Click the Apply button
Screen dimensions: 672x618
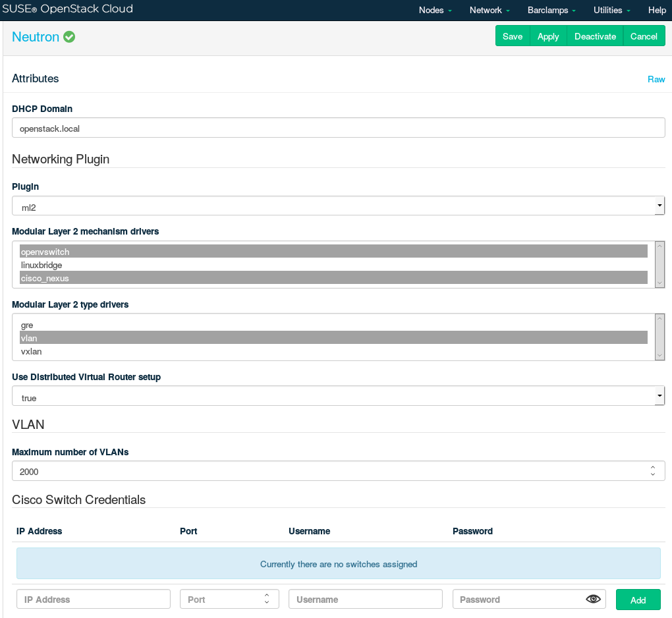[548, 36]
